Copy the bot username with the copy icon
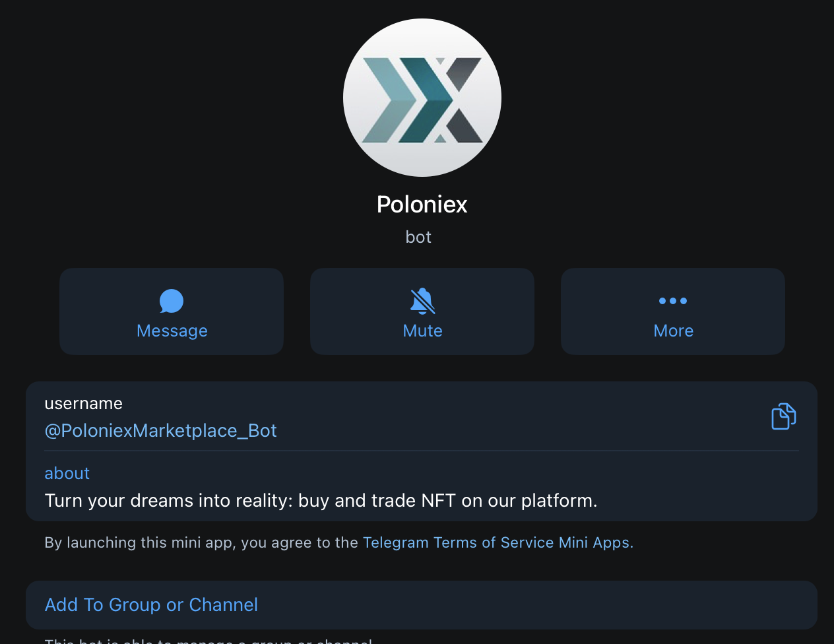Image resolution: width=834 pixels, height=644 pixels. tap(783, 416)
